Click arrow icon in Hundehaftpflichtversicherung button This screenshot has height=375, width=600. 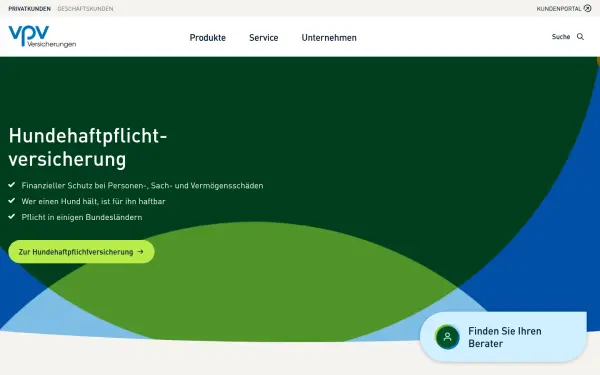[x=140, y=252]
